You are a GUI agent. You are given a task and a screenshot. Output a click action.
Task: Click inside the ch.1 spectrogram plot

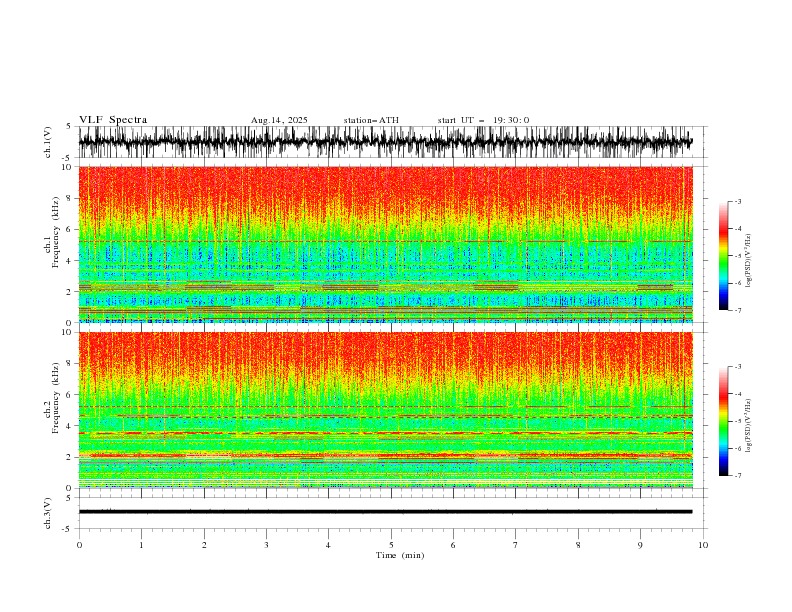point(385,244)
